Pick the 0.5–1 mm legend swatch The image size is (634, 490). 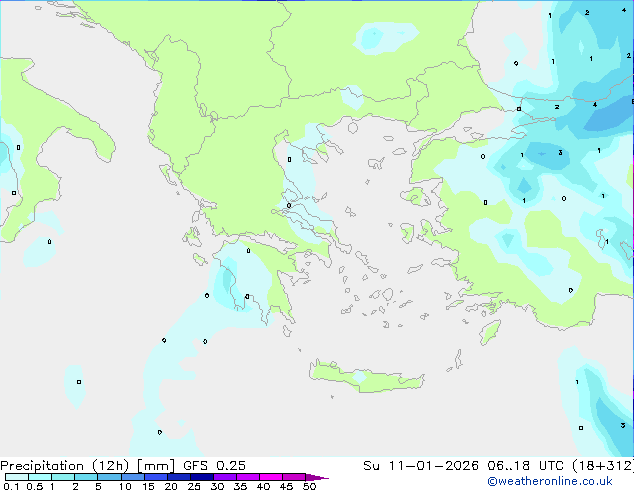[x=40, y=477]
